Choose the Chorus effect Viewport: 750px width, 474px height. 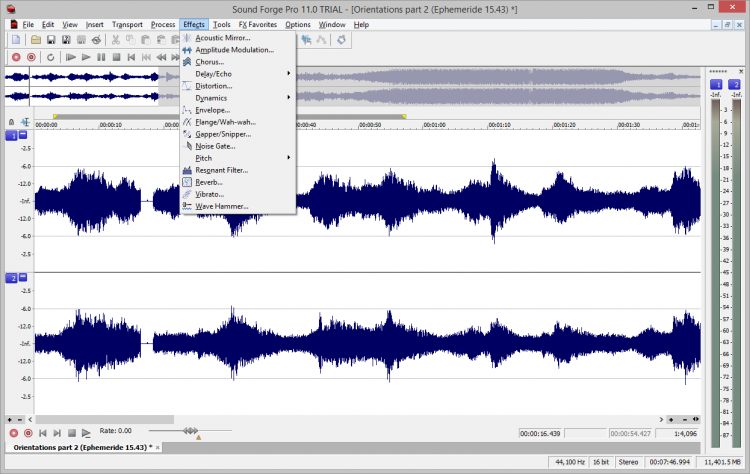210,62
